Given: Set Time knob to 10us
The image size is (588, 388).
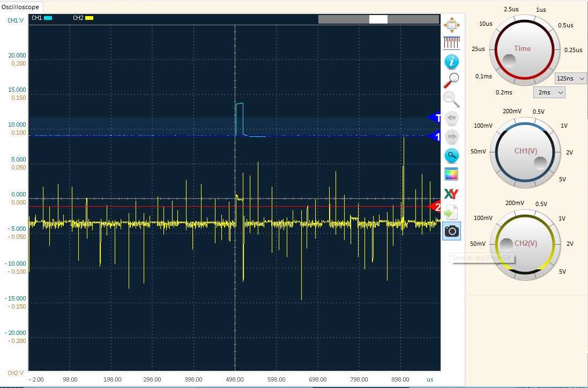Looking at the screenshot, I should point(486,24).
